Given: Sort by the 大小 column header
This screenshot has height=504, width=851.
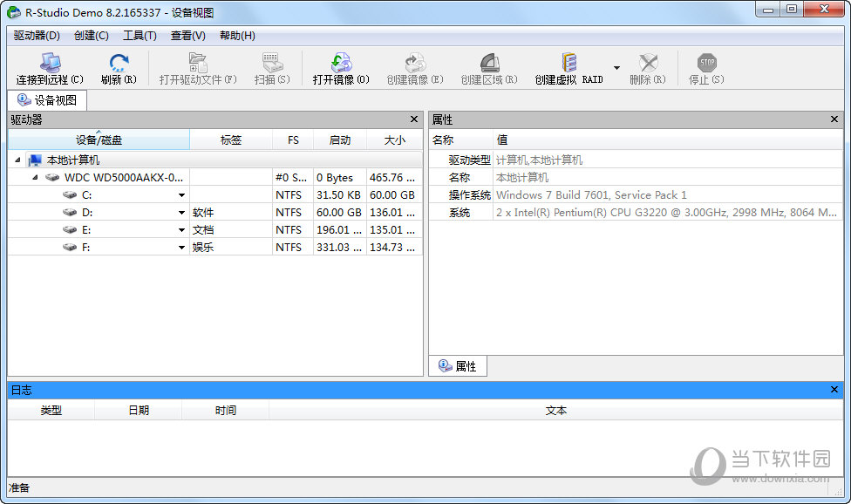Looking at the screenshot, I should click(395, 140).
